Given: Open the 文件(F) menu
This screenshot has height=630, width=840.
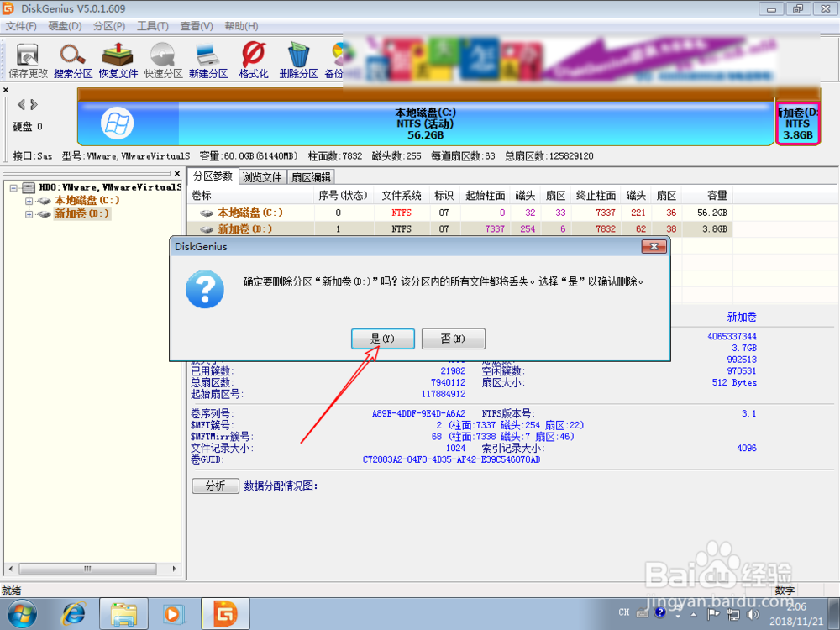Looking at the screenshot, I should pyautogui.click(x=21, y=26).
